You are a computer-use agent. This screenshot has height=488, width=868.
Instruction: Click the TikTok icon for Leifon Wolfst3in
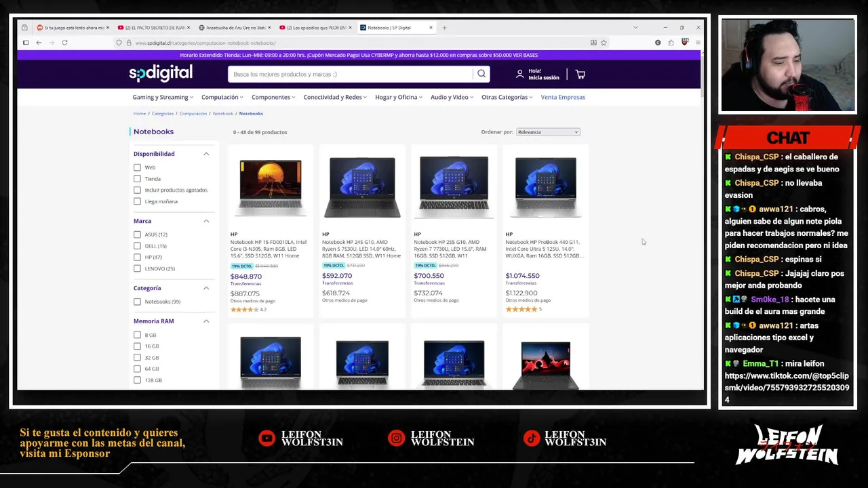[532, 439]
